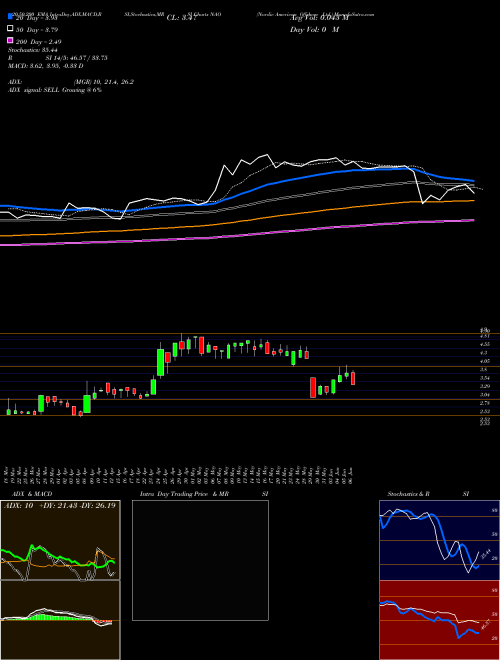Image resolution: width=500 pixels, height=660 pixels.
Task: Click the '(MGR) 10, 21.4, 26.2' ADX values
Action: pyautogui.click(x=104, y=82)
